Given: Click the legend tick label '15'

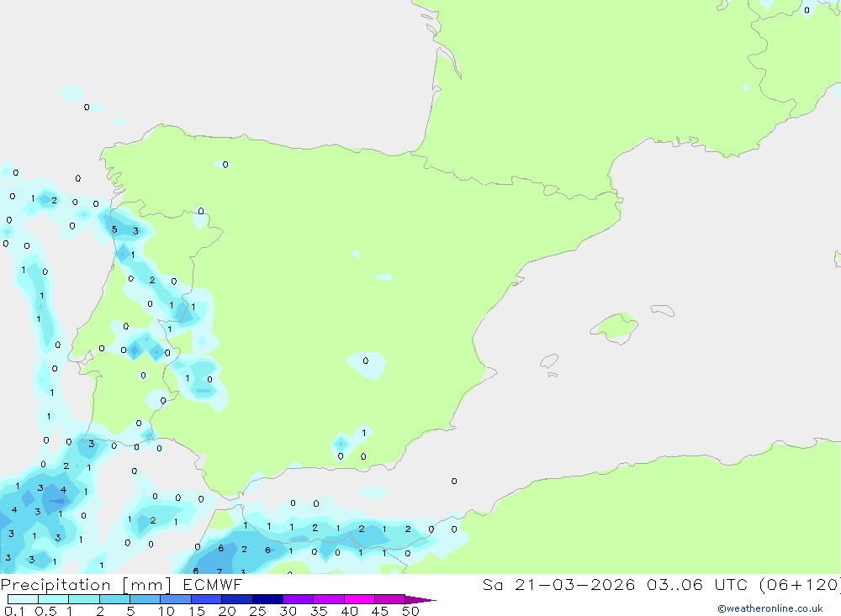Looking at the screenshot, I should (197, 611).
